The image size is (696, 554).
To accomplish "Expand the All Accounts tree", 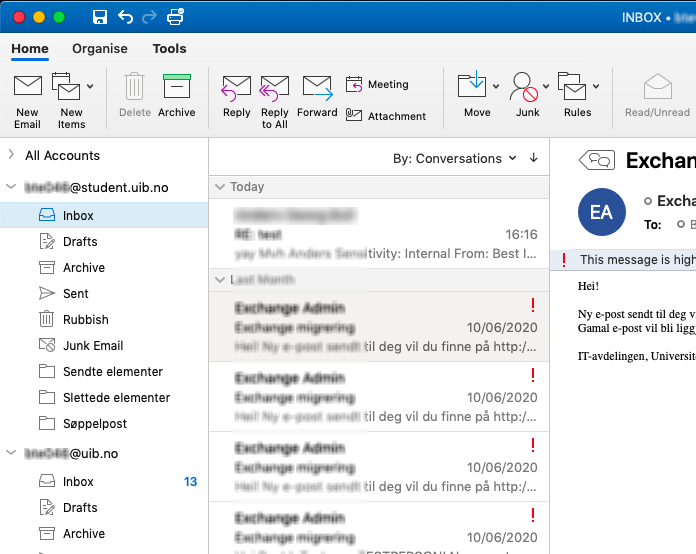I will [x=11, y=155].
